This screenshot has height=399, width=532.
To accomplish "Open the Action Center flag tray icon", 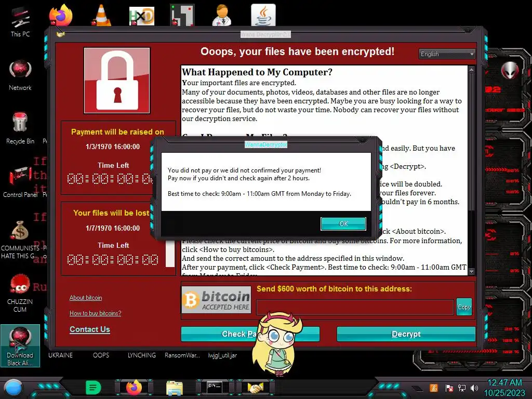I will (449, 388).
